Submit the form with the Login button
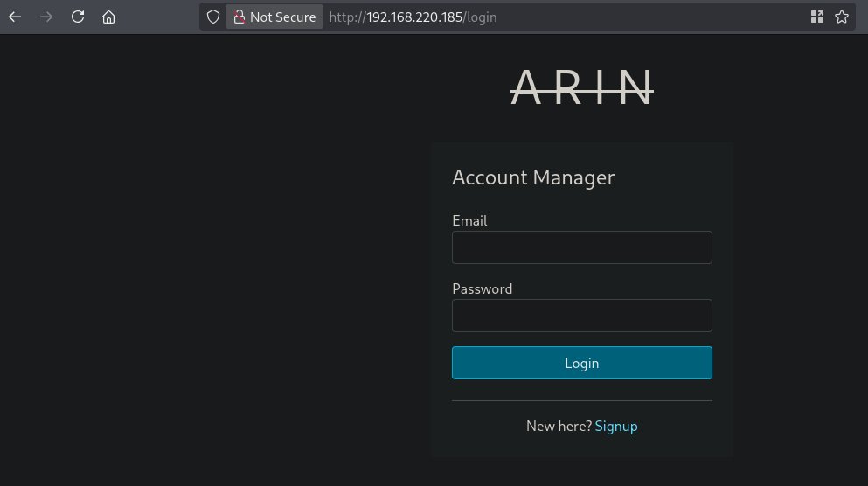The height and width of the screenshot is (486, 868). [x=582, y=363]
